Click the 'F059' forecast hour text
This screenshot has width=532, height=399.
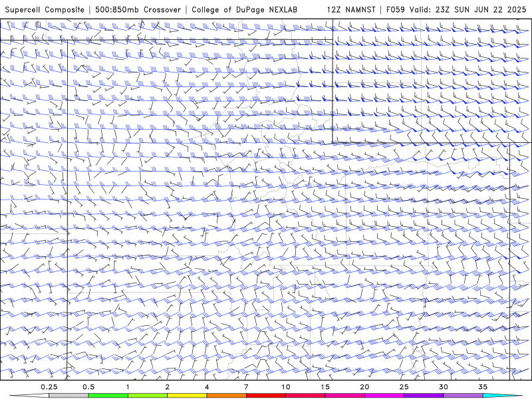pyautogui.click(x=395, y=9)
